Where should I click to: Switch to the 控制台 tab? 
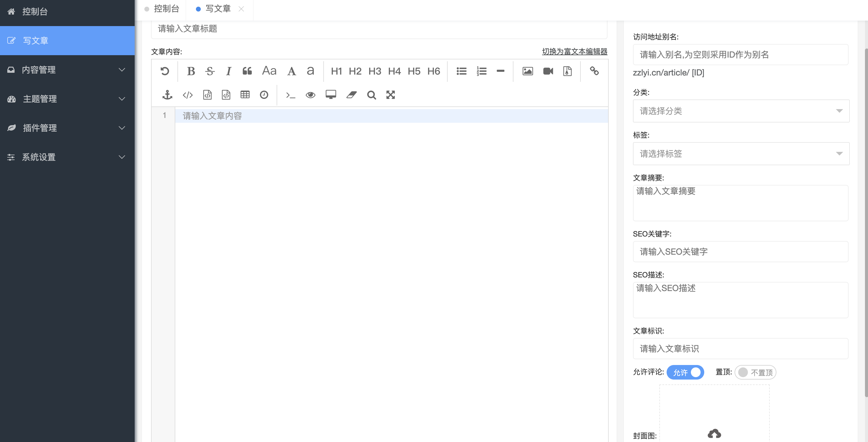click(162, 9)
